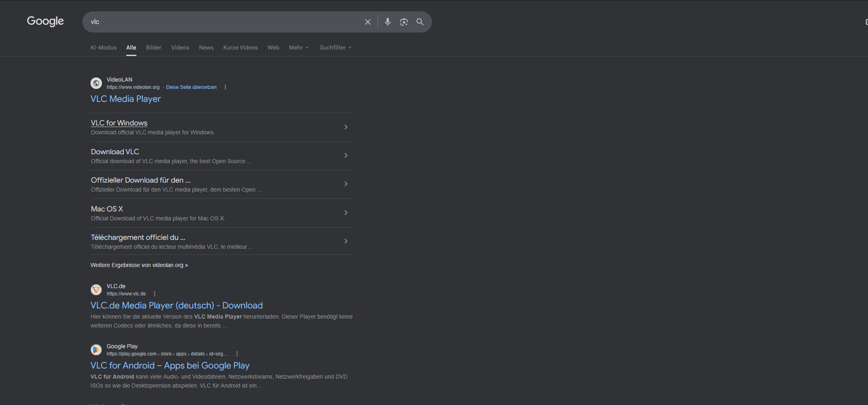Switch to the KI-Modus tab
The height and width of the screenshot is (405, 868).
point(104,47)
